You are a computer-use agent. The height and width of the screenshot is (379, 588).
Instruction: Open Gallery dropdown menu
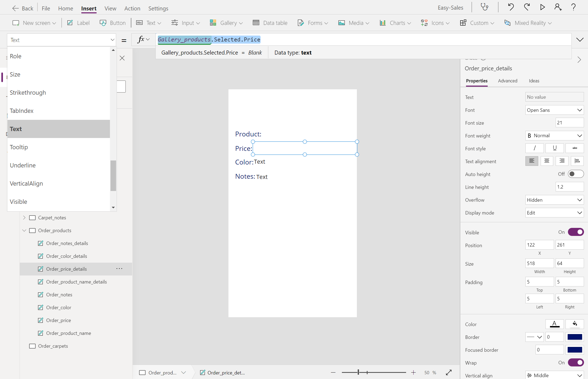226,23
